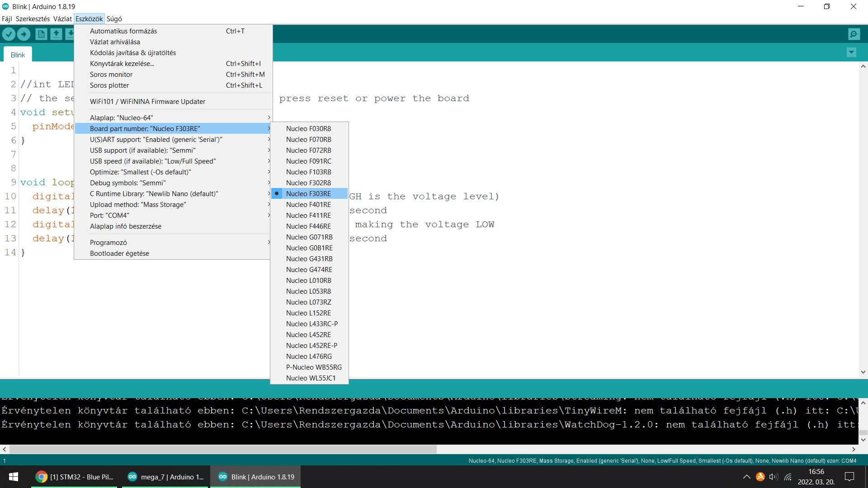Select Nucleo L476RG from board list
Screen dimensions: 868x488
click(x=309, y=356)
